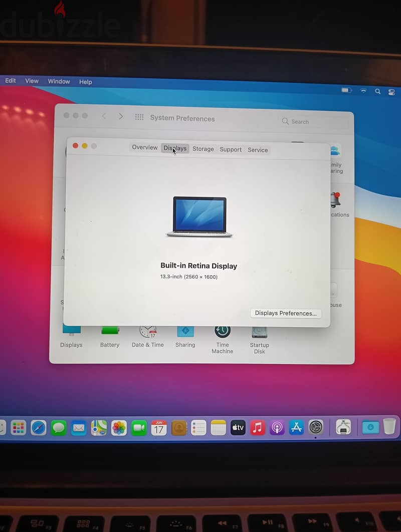Open Notes app in the Dock
Image resolution: width=401 pixels, height=532 pixels.
[219, 428]
